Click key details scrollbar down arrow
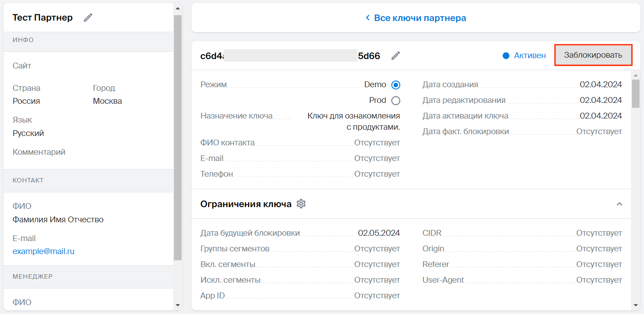The width and height of the screenshot is (644, 314). point(636,305)
